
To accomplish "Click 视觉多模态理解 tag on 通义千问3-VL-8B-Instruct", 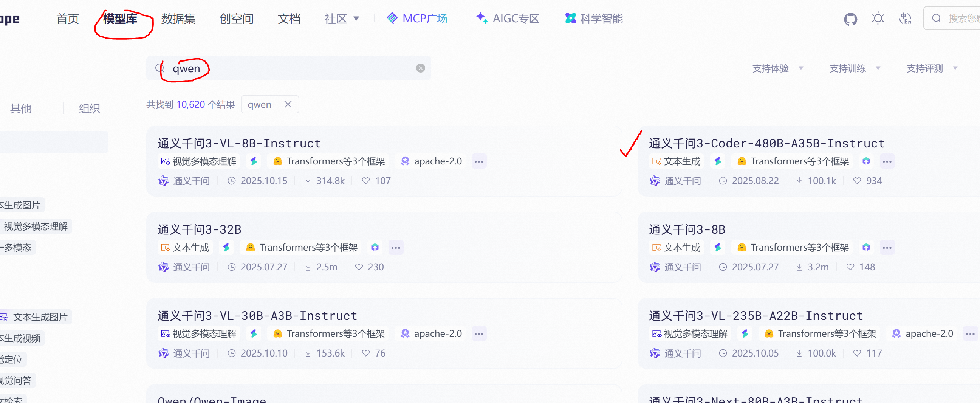I will click(198, 161).
